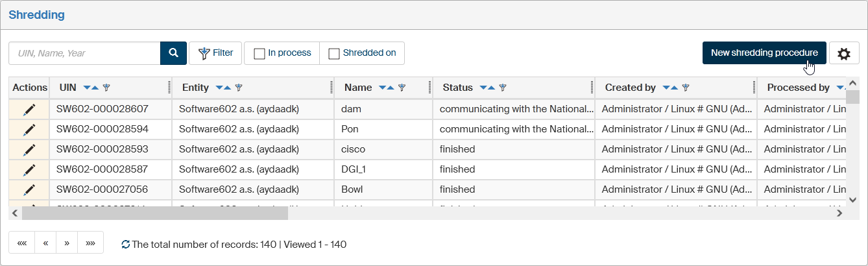The image size is (868, 266).
Task: Click the UIN, Name, Year search field
Action: (x=84, y=53)
